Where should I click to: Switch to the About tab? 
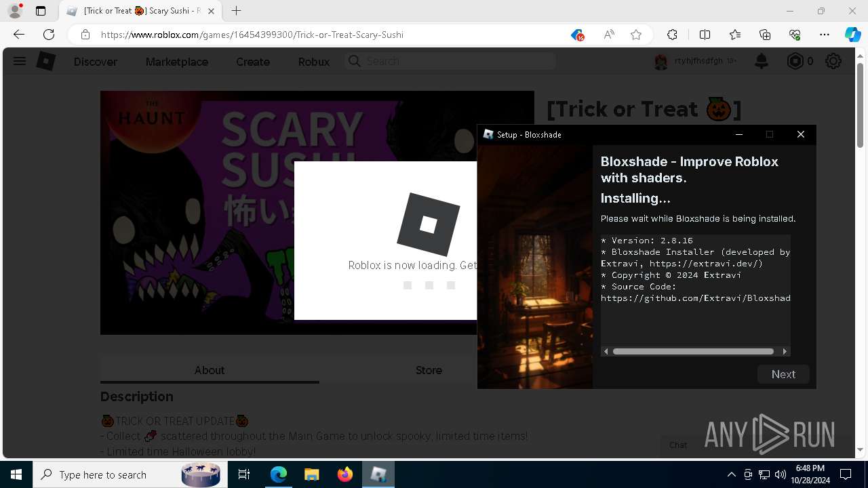[x=210, y=370]
